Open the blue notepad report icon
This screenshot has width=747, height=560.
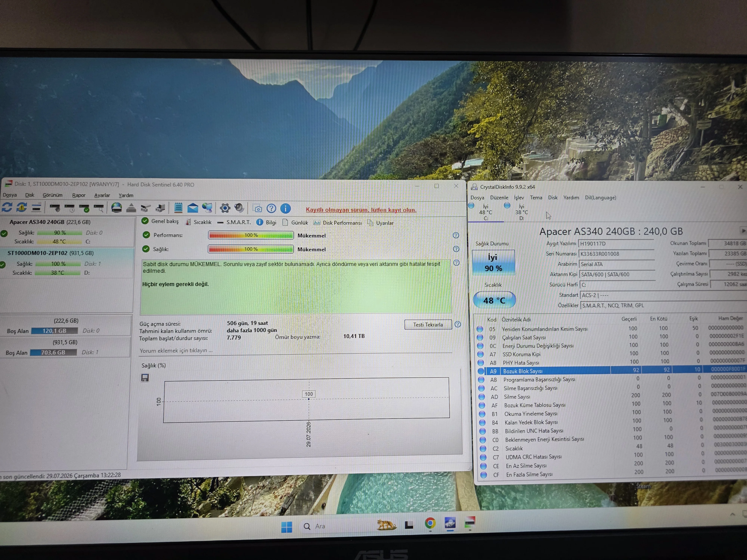(x=178, y=208)
